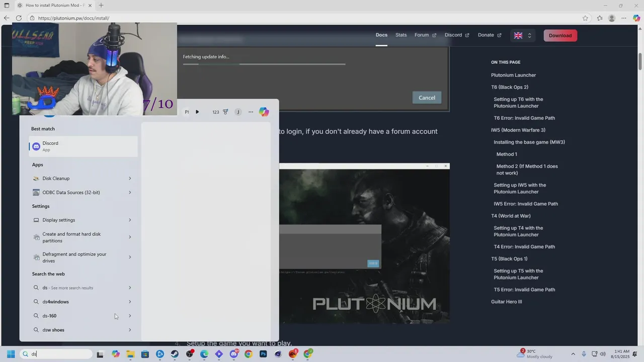Go to T6 Error: Invalid Game Path
Image resolution: width=644 pixels, height=362 pixels.
click(524, 118)
